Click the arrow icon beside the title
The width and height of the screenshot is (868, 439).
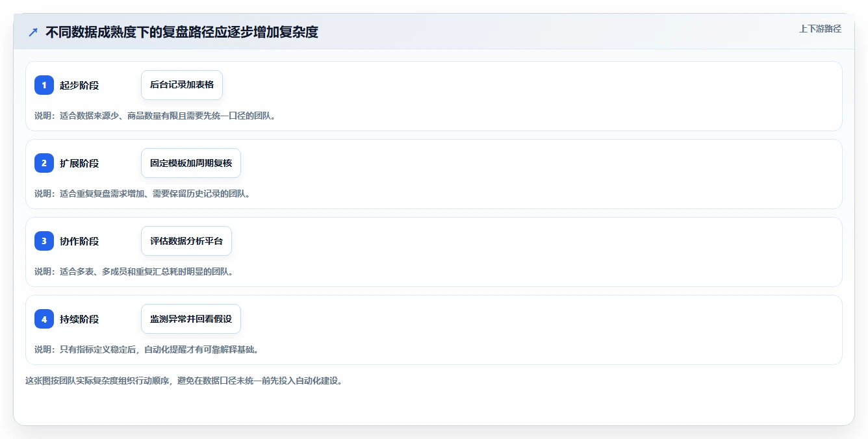tap(33, 32)
